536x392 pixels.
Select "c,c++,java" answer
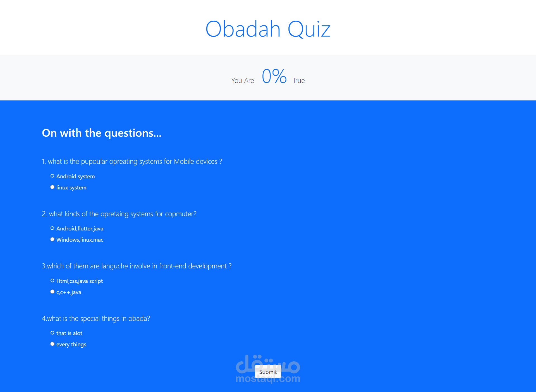pos(52,292)
